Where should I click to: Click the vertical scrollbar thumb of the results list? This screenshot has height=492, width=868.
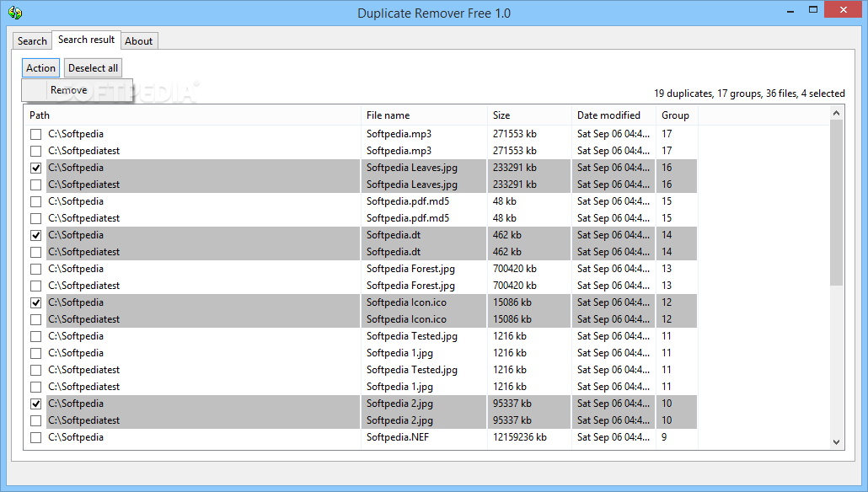point(837,203)
